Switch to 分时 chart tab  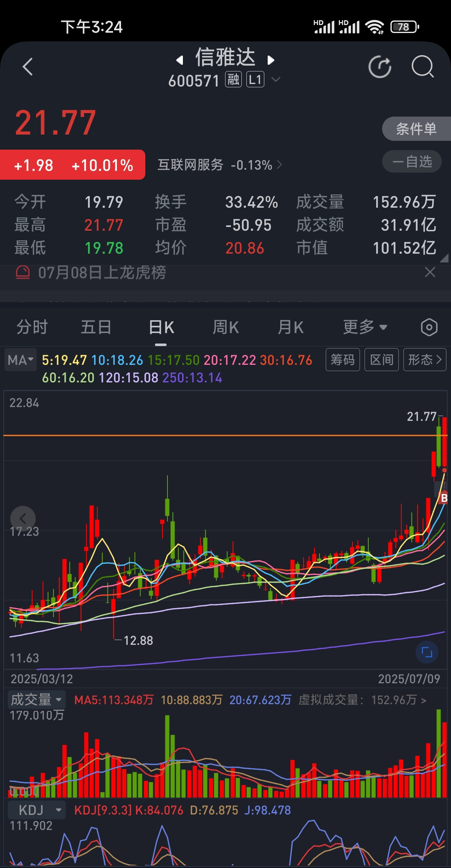32,327
